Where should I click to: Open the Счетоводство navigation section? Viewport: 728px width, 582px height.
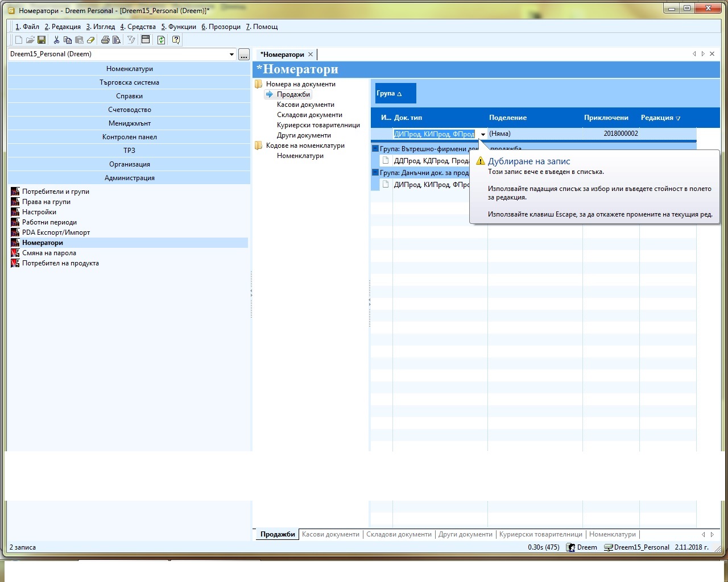click(129, 110)
